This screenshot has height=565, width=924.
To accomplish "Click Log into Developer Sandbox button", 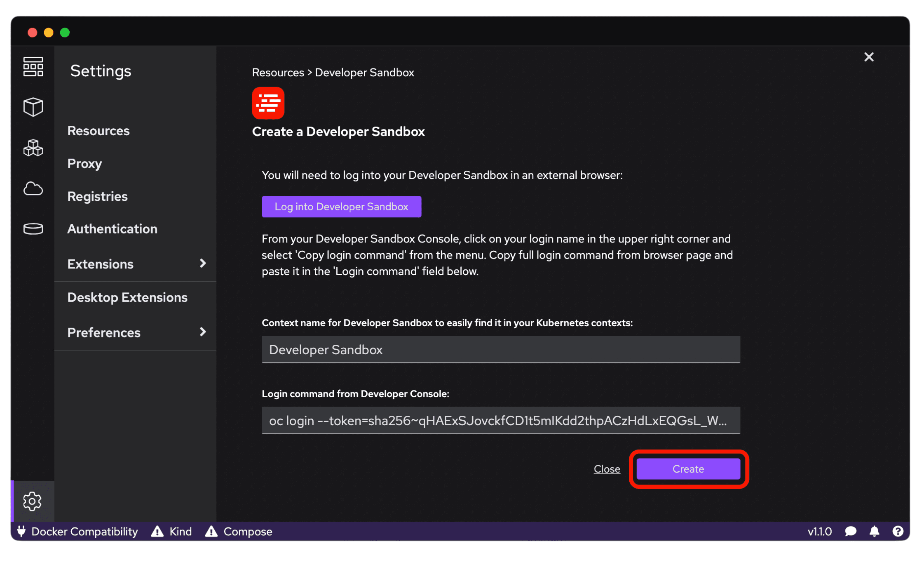I will [341, 207].
